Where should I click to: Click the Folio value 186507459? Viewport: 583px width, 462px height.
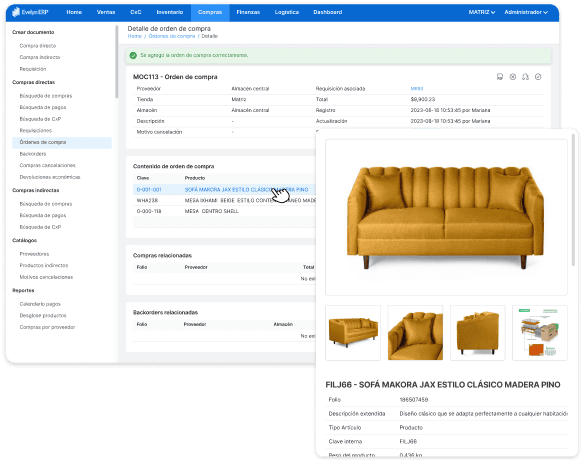(x=414, y=400)
